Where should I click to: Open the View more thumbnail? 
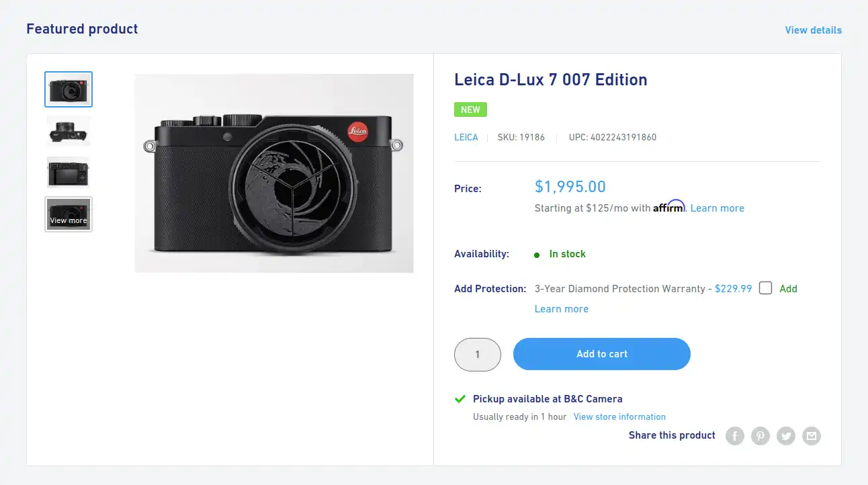click(69, 214)
